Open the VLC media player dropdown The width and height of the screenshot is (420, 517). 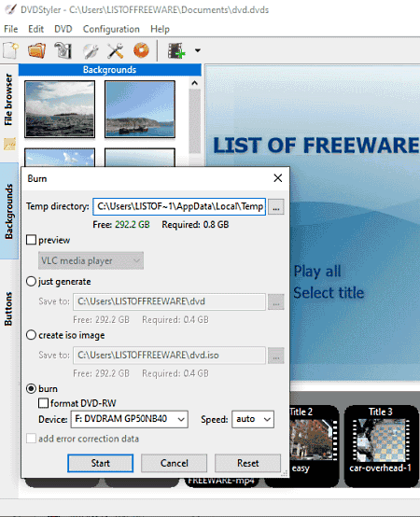coord(91,260)
